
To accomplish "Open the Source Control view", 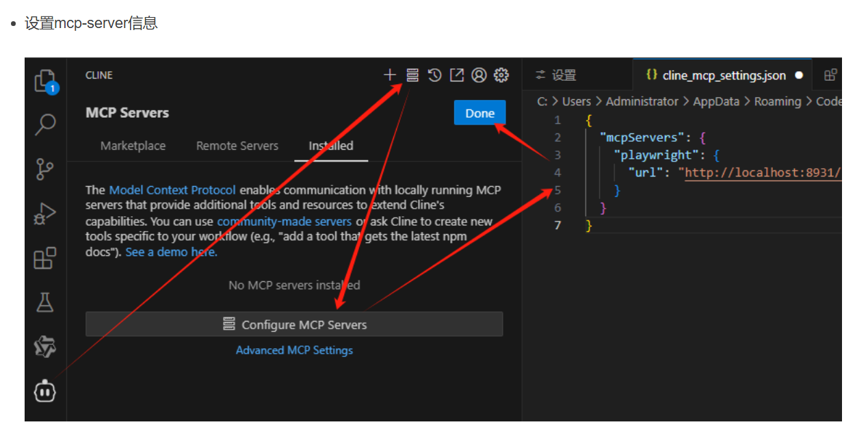I will tap(44, 169).
